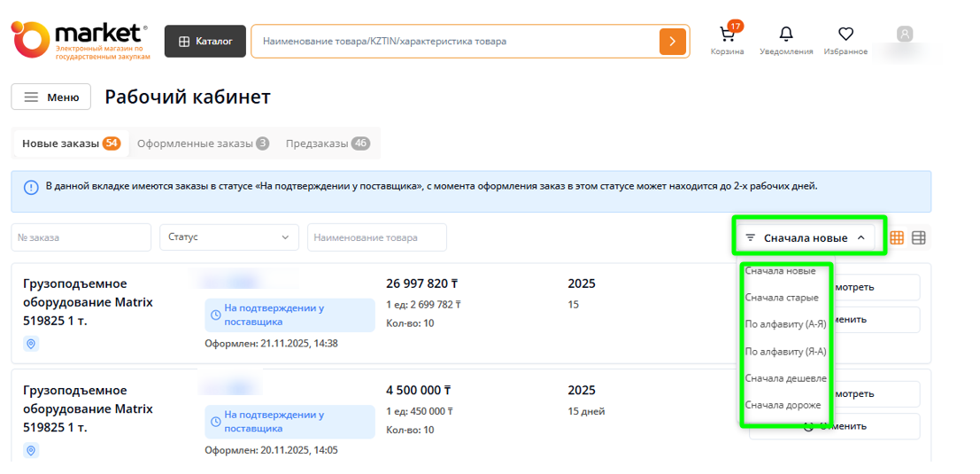Click location pin icon on first order
The height and width of the screenshot is (474, 980).
(x=31, y=344)
